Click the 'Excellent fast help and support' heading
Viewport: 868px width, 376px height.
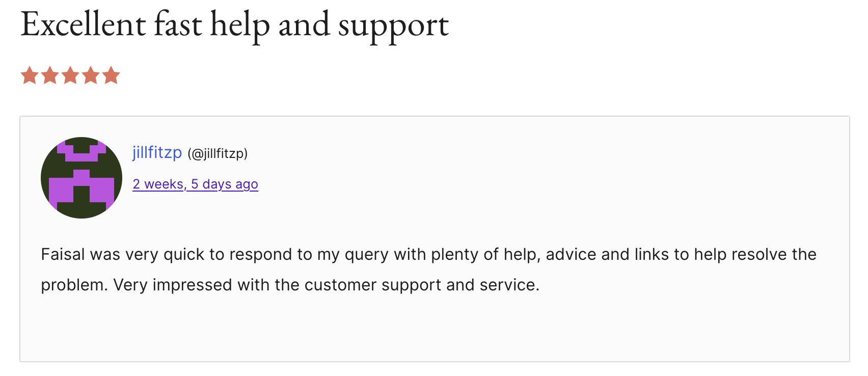pos(234,24)
